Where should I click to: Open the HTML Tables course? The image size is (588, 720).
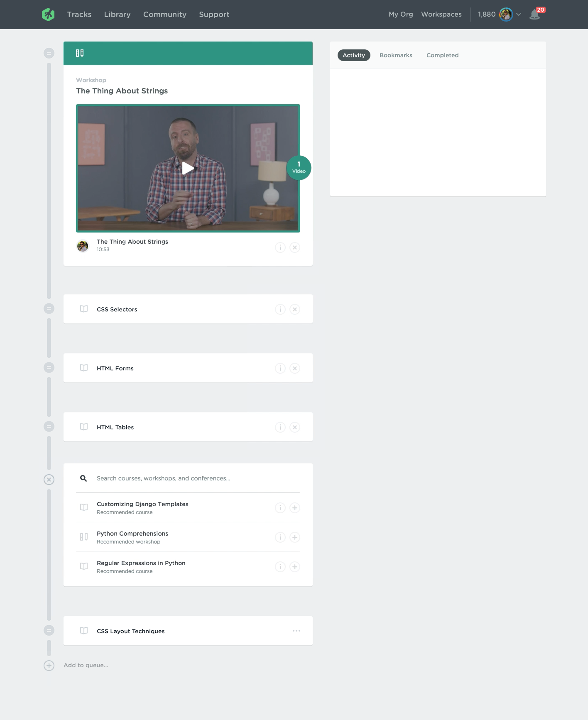click(115, 427)
